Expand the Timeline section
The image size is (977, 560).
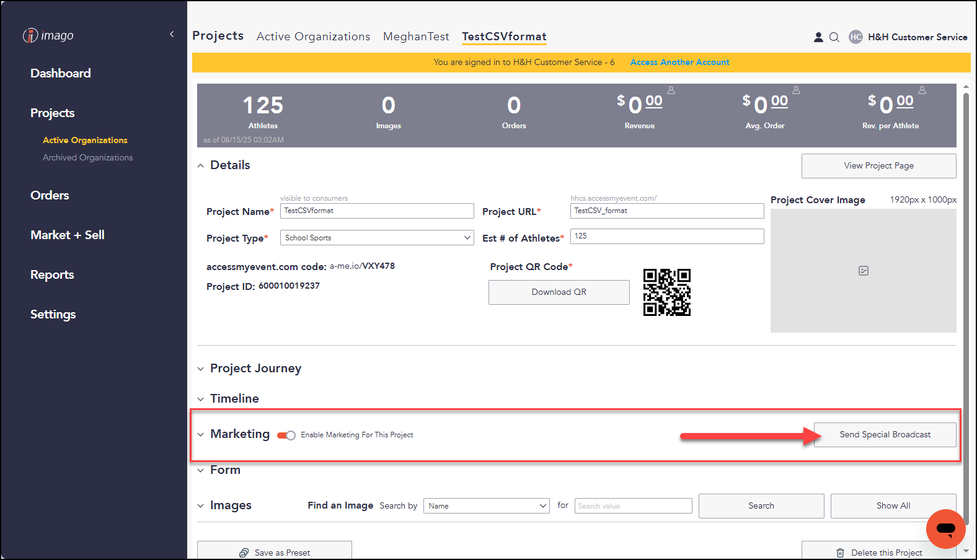200,399
